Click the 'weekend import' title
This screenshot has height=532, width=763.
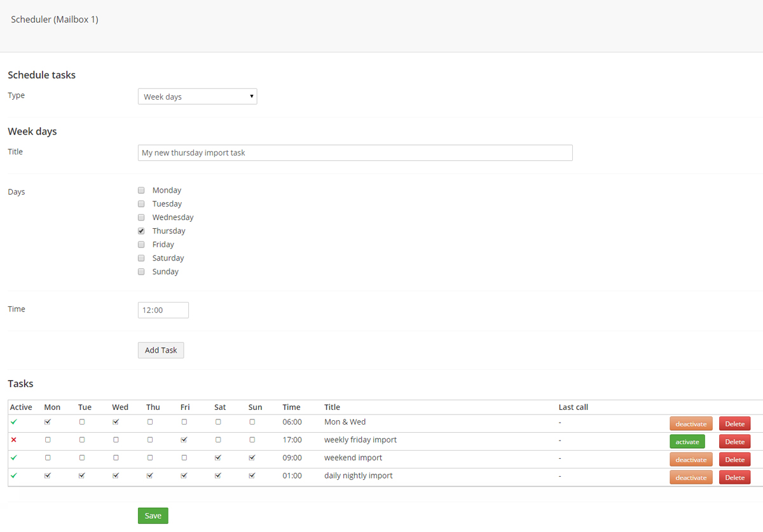(353, 458)
